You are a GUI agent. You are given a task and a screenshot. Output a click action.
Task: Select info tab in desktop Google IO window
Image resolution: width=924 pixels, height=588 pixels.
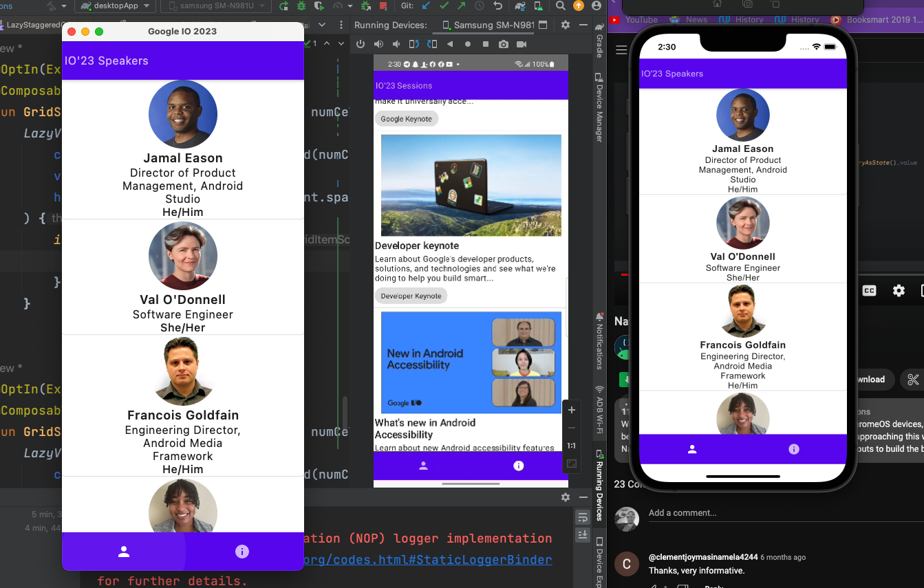pos(241,552)
